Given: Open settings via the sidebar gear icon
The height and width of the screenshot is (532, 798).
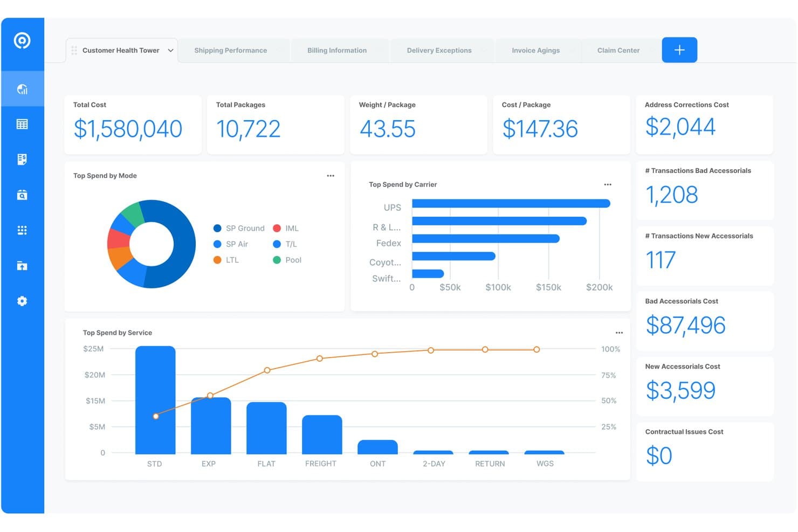Looking at the screenshot, I should coord(22,301).
